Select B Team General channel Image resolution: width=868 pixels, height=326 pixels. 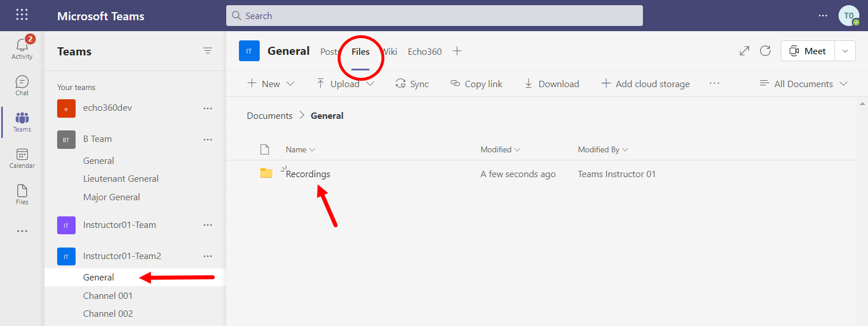pos(99,160)
